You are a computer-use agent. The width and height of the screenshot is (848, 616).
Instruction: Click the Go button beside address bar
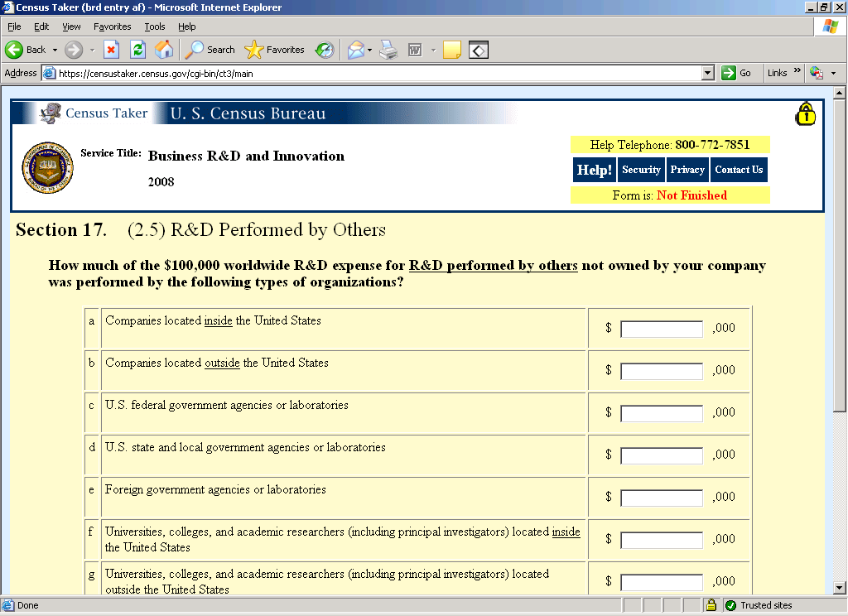tap(736, 73)
